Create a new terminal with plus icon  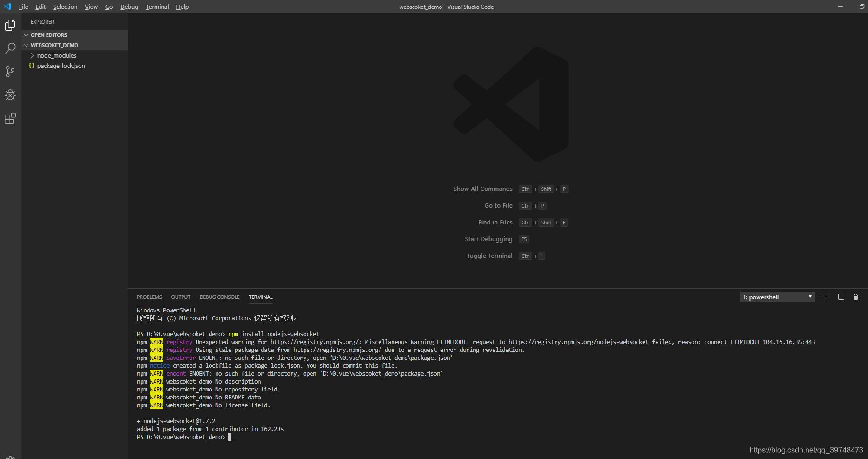[x=826, y=297]
